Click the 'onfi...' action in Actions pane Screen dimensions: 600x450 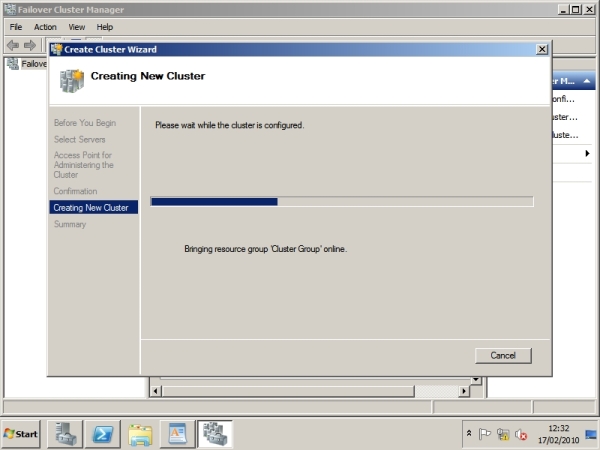pyautogui.click(x=564, y=99)
